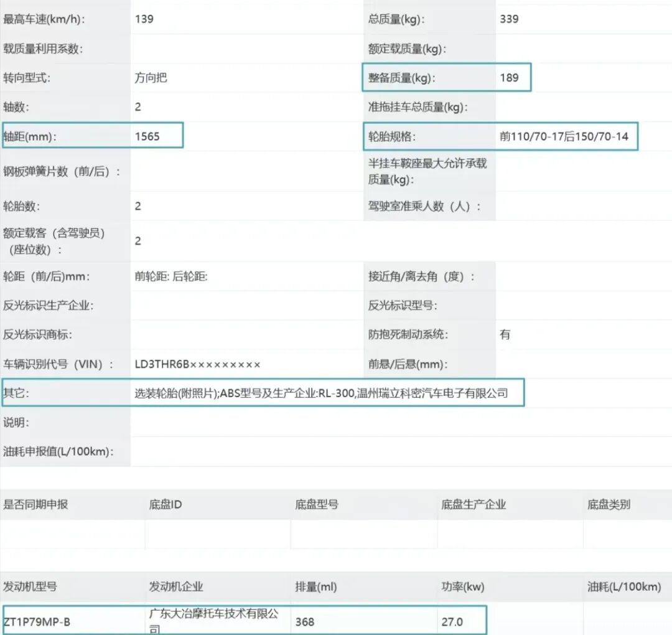672x635 pixels.
Task: Click the ABS value 有
Action: click(x=505, y=334)
